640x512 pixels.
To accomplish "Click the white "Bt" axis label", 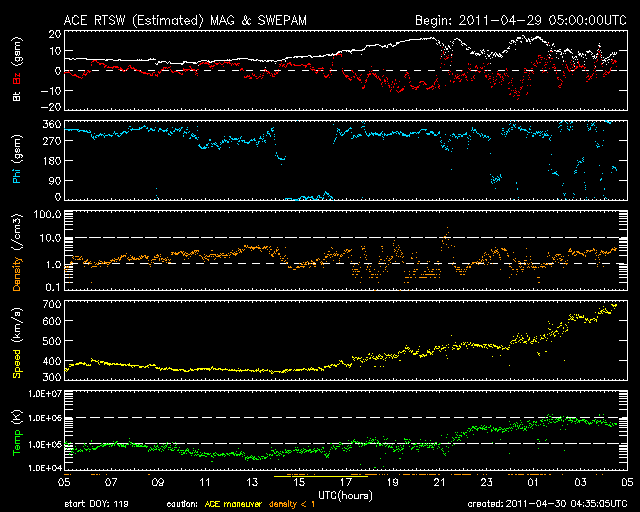I will pos(17,96).
